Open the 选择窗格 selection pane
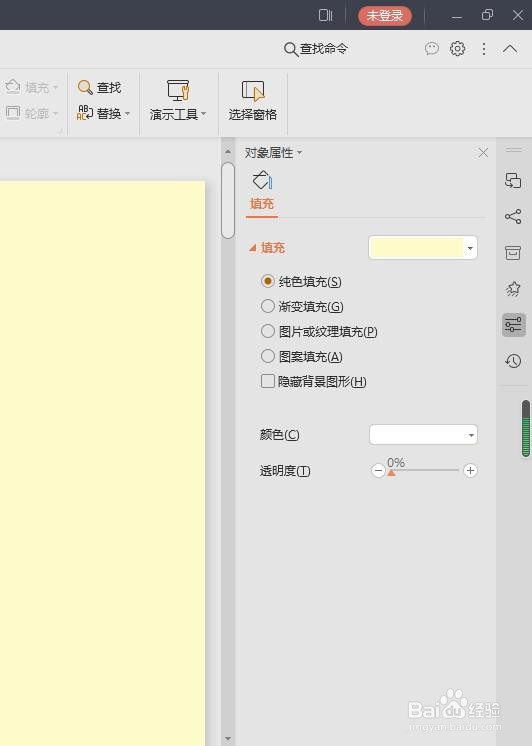Image resolution: width=532 pixels, height=746 pixels. [253, 100]
